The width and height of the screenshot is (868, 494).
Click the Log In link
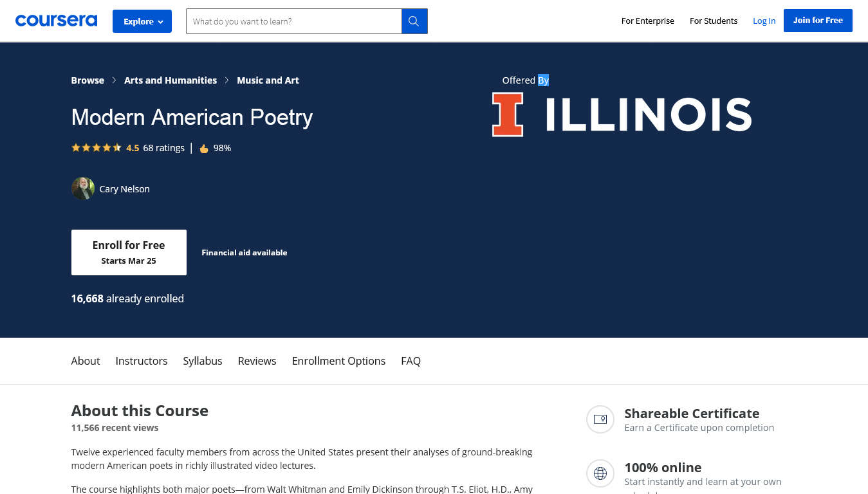764,21
